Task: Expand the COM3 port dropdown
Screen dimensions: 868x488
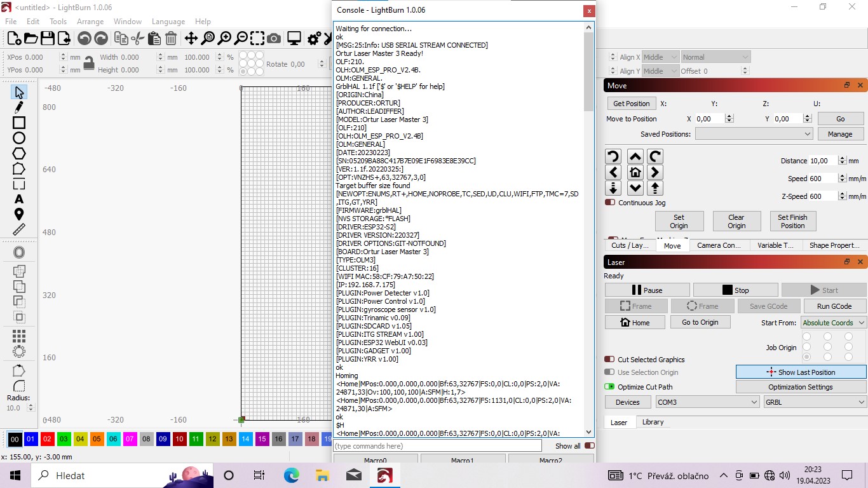Action: [x=707, y=402]
